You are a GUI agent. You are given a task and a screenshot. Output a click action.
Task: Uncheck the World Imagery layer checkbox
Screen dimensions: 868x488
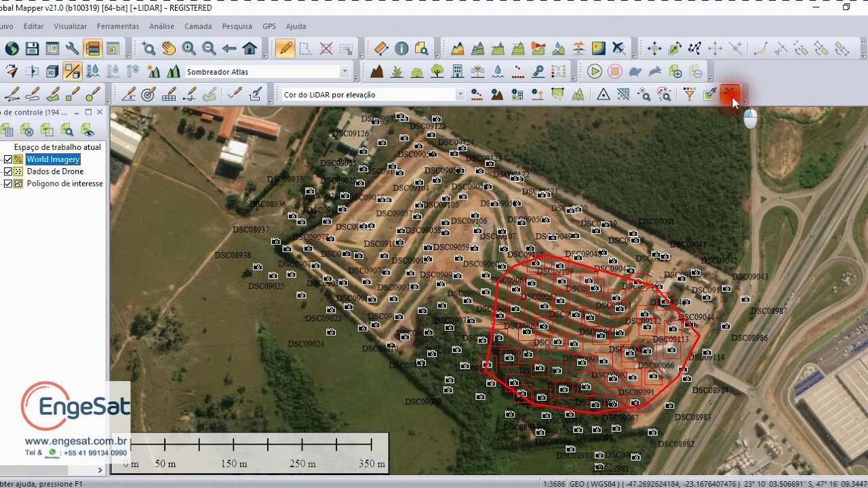click(x=8, y=159)
